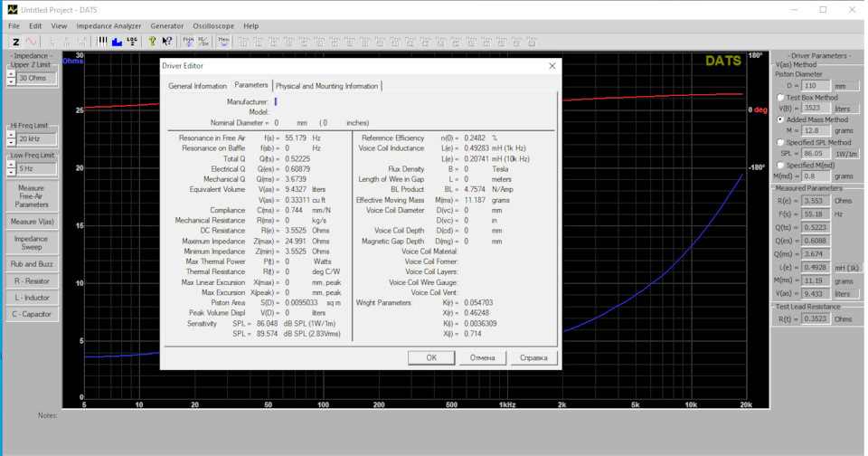Click the Справка help button
868x456 pixels.
point(533,358)
